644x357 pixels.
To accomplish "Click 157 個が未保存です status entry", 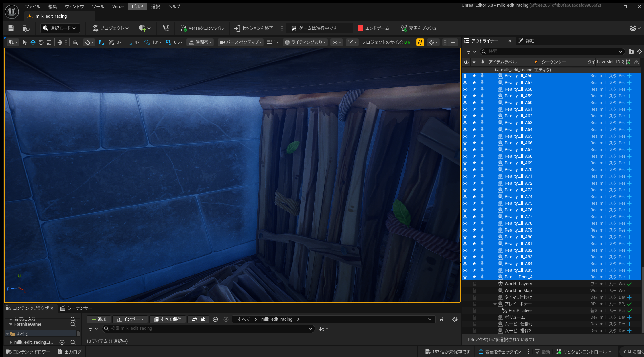I will click(447, 352).
